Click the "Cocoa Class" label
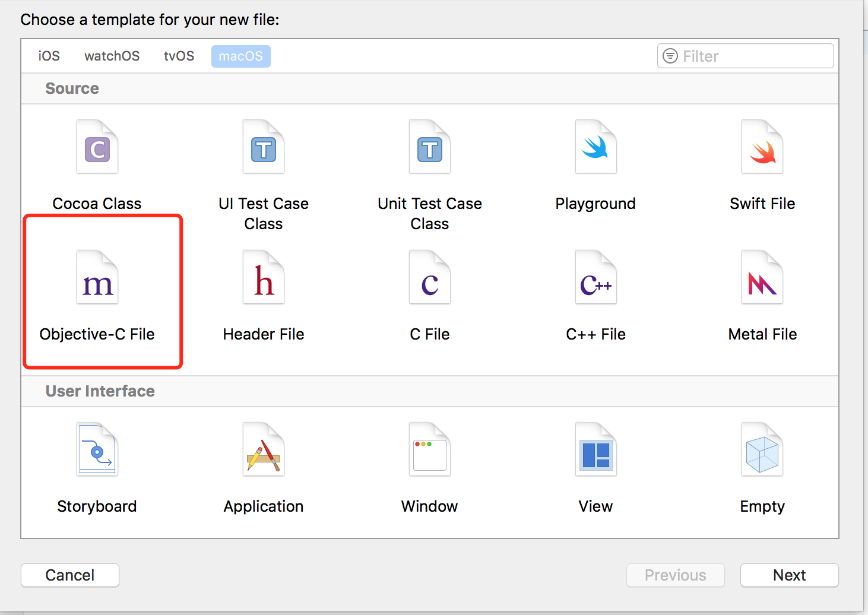 97,204
